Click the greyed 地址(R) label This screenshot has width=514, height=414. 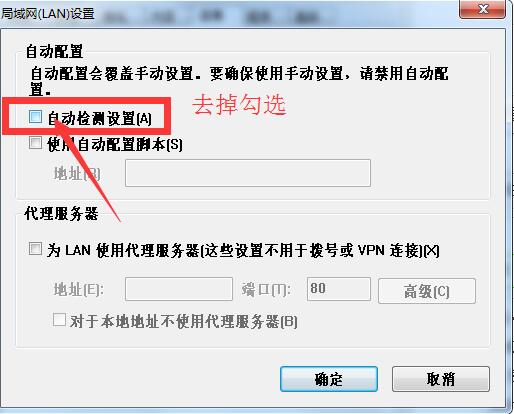coord(77,174)
